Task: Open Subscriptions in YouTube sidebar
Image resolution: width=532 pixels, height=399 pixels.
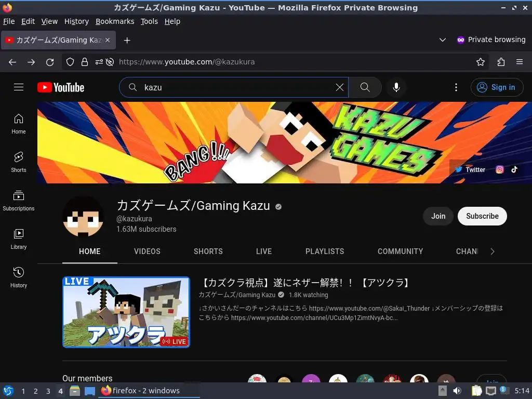Action: (18, 201)
